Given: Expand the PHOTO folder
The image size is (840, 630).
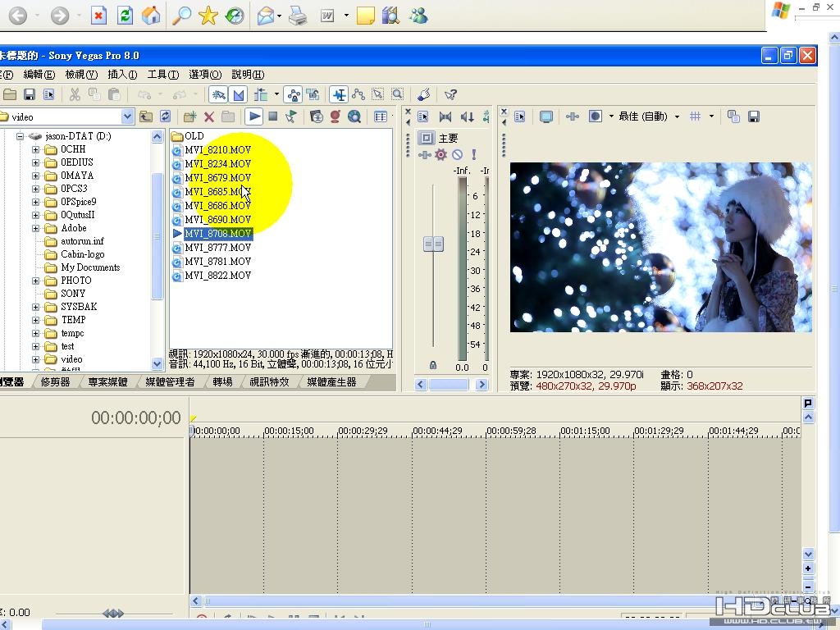Looking at the screenshot, I should [35, 281].
